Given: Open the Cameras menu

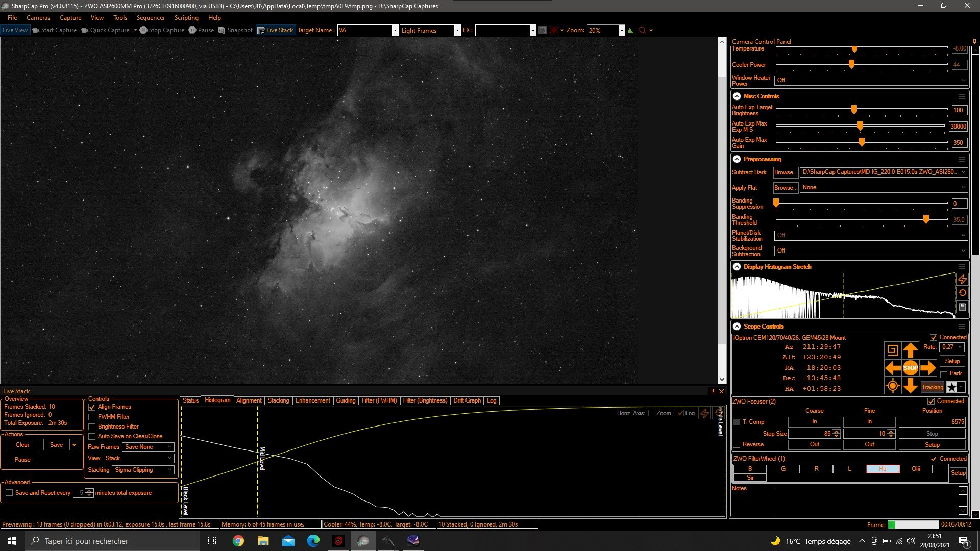Looking at the screenshot, I should click(38, 18).
